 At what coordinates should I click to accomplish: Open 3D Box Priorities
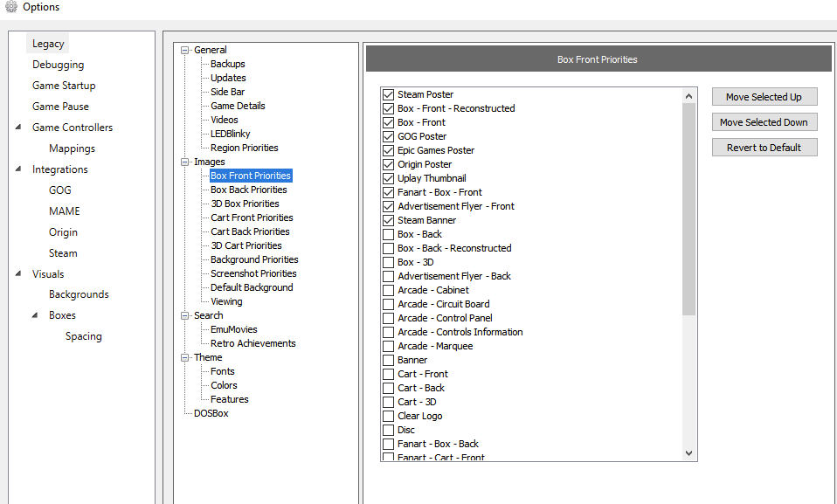pos(245,204)
